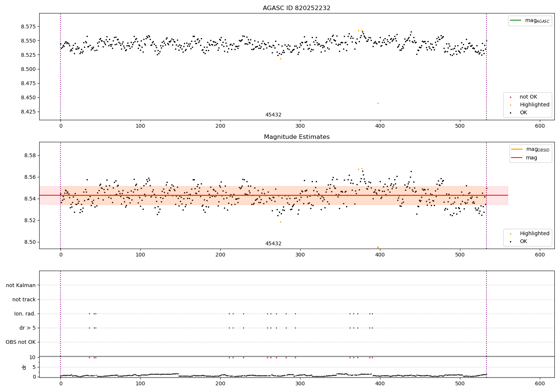Screen dimensions: 560x392
Task: Click the 8.58 y-tick in Magnitude Estimates
Action: point(29,155)
